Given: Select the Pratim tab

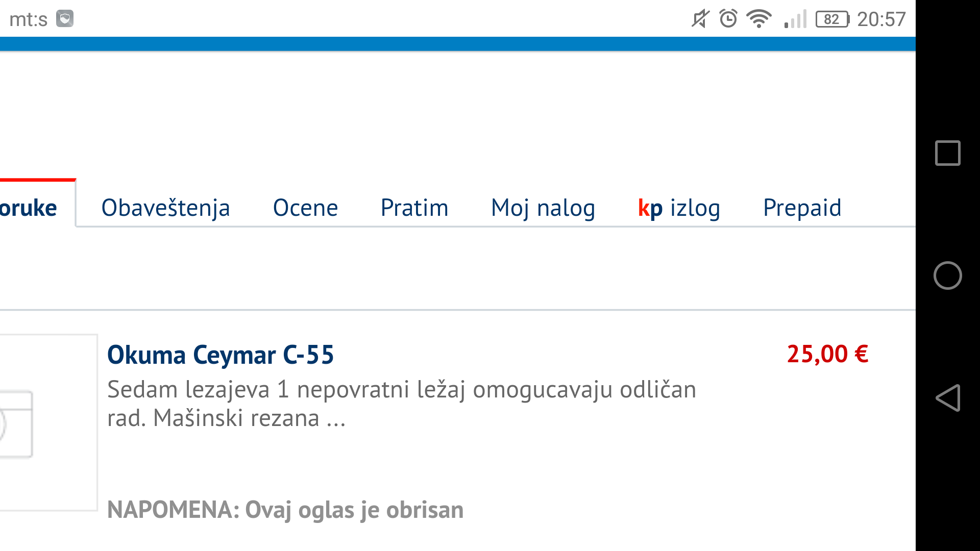Looking at the screenshot, I should coord(414,208).
